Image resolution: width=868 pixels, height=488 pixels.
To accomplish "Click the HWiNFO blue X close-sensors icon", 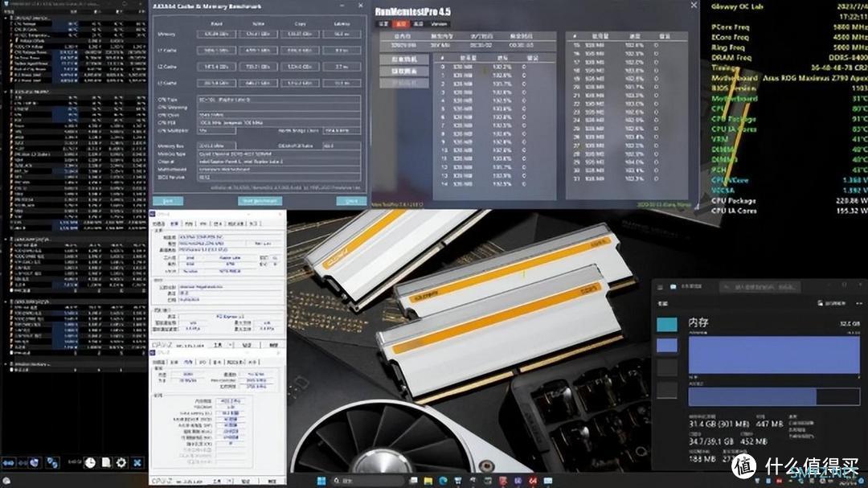I will (137, 462).
